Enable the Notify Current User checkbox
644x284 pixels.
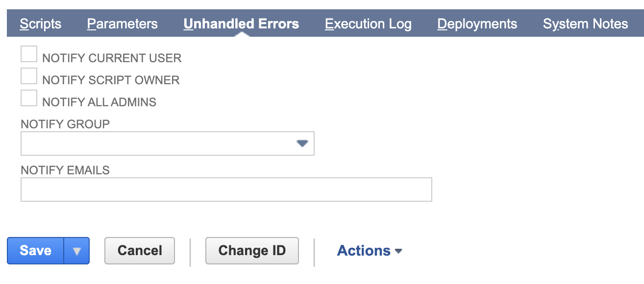point(28,53)
